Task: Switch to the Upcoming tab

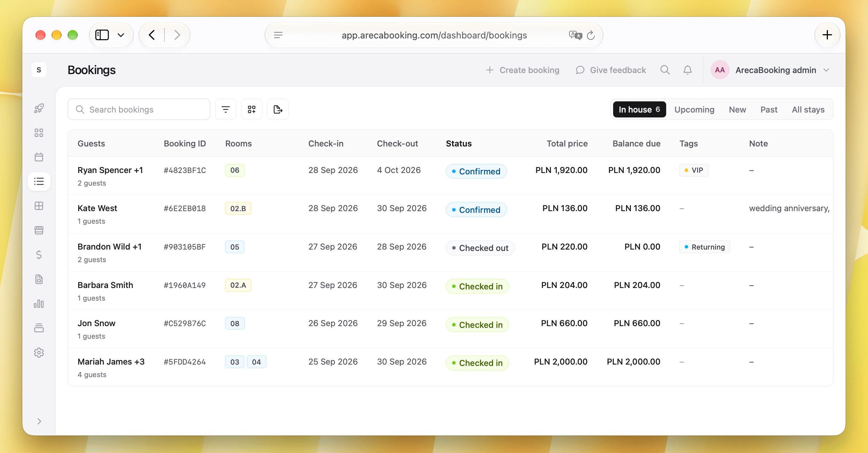Action: coord(694,109)
